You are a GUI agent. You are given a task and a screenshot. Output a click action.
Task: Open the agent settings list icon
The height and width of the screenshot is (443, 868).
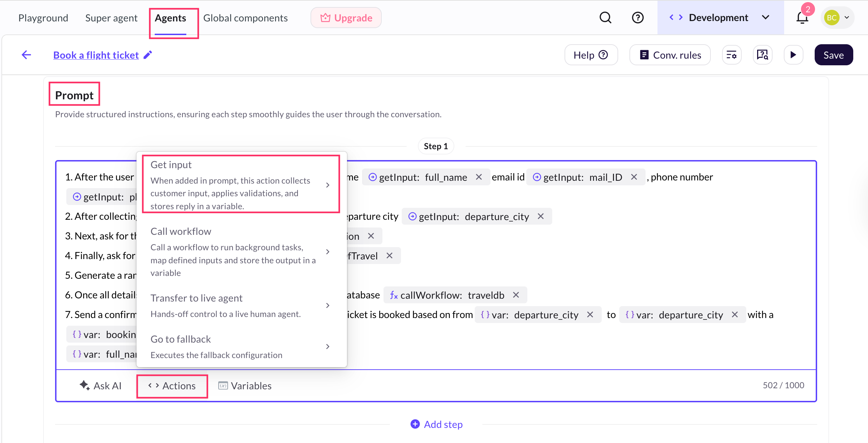732,55
